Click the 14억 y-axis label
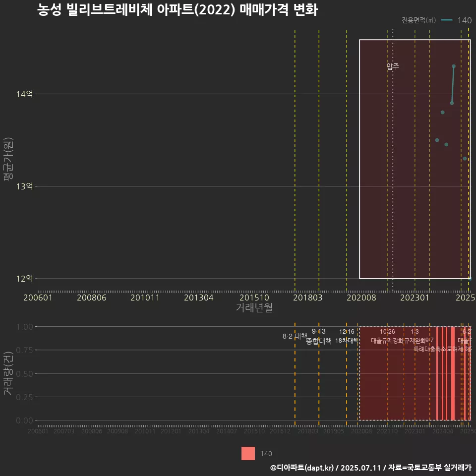 coord(25,94)
